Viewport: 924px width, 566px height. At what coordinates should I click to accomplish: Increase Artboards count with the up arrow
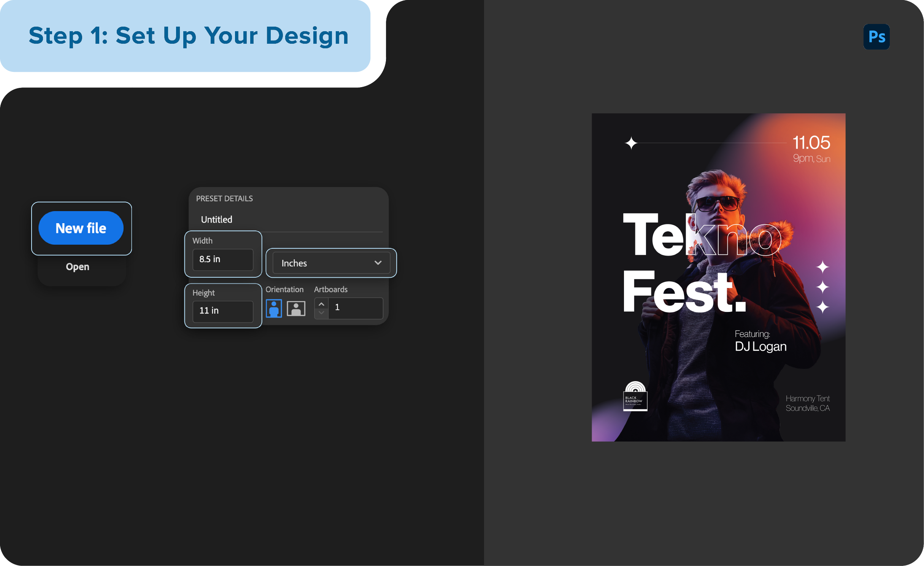[x=321, y=304]
